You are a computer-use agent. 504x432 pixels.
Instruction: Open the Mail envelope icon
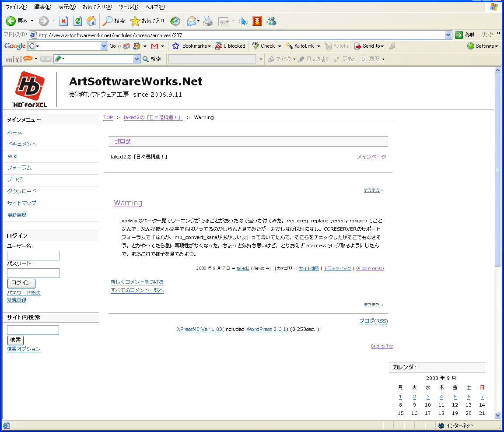191,21
